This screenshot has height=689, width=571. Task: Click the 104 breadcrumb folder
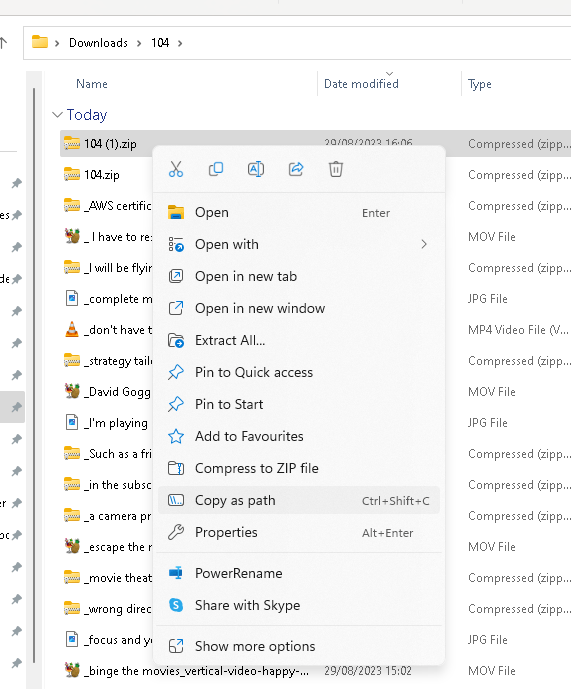160,43
